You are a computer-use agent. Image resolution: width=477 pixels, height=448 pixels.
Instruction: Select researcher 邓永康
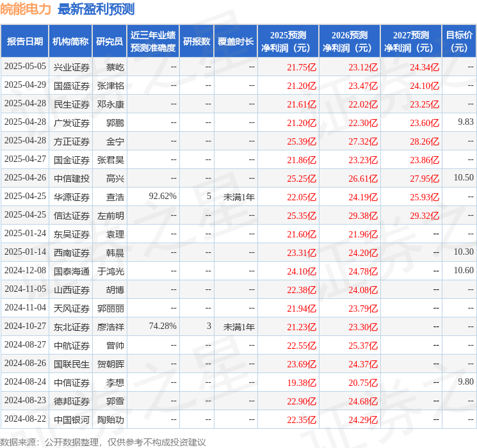[110, 104]
